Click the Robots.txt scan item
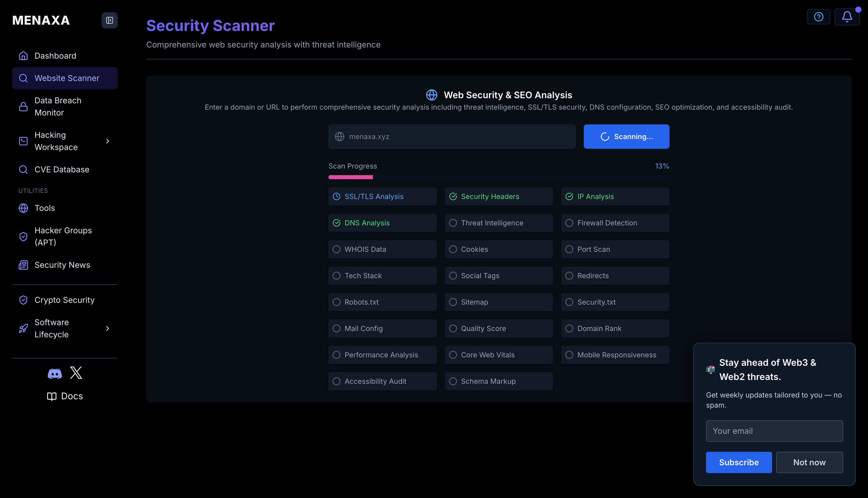Screen dimensions: 868x498 (382, 302)
